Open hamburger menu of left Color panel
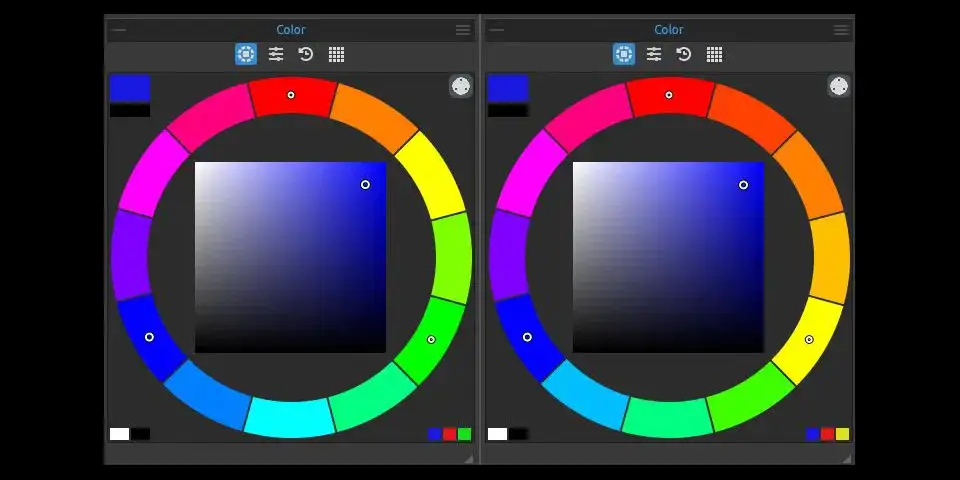 tap(463, 30)
